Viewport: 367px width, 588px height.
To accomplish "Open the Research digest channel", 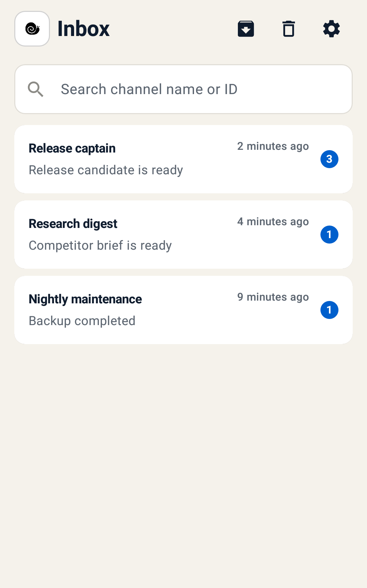I will (x=183, y=235).
